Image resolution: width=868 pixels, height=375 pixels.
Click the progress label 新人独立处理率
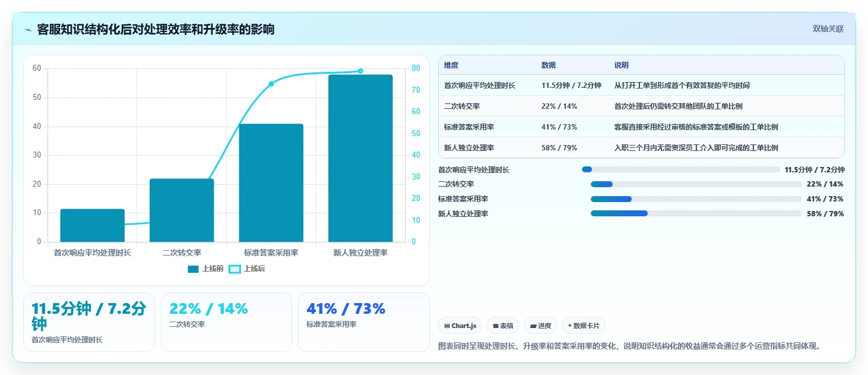pyautogui.click(x=463, y=214)
